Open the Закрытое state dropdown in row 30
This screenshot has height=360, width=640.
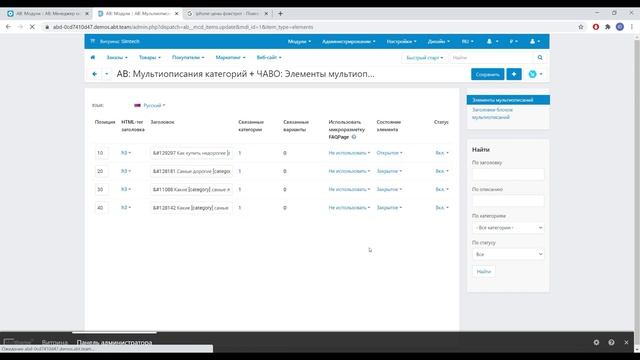pos(389,189)
